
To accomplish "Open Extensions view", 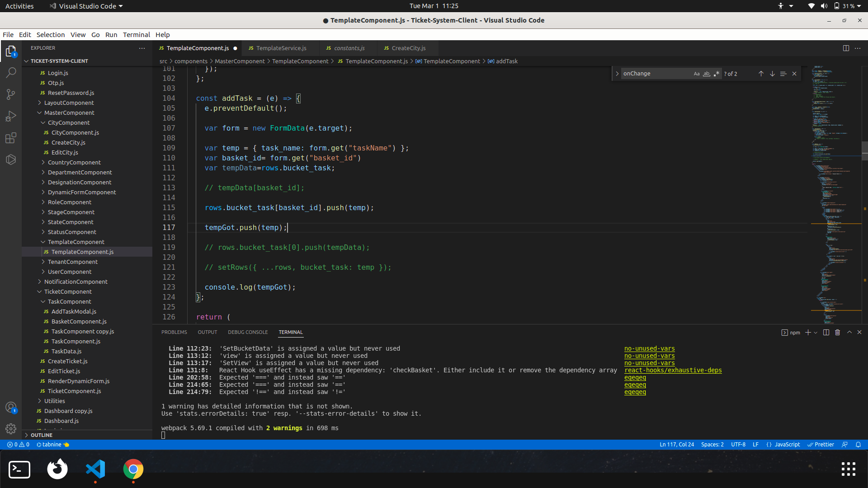I will 11,138.
